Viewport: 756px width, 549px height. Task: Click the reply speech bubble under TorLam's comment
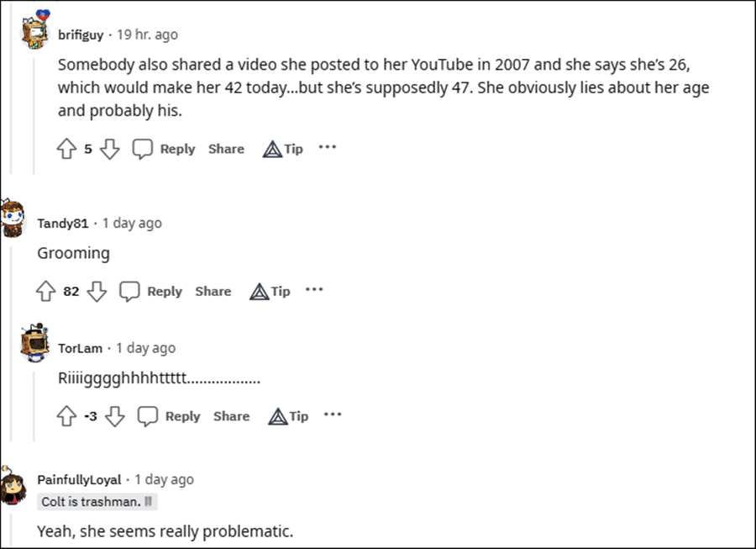click(x=148, y=415)
